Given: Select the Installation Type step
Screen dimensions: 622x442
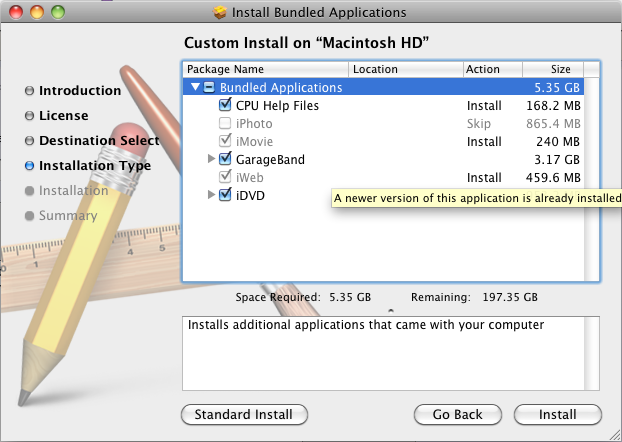Looking at the screenshot, I should click(95, 166).
